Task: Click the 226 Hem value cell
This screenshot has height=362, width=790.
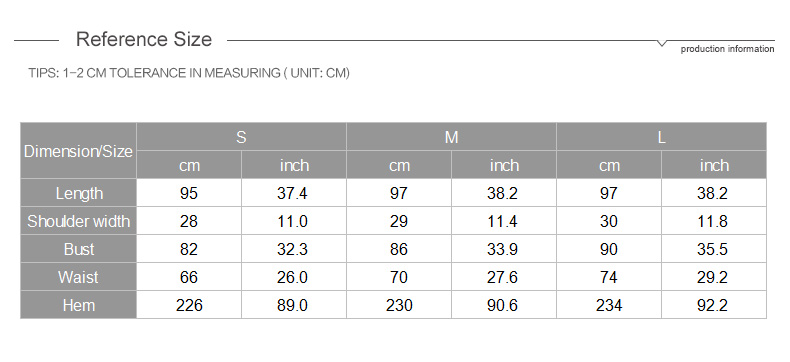Action: point(189,305)
